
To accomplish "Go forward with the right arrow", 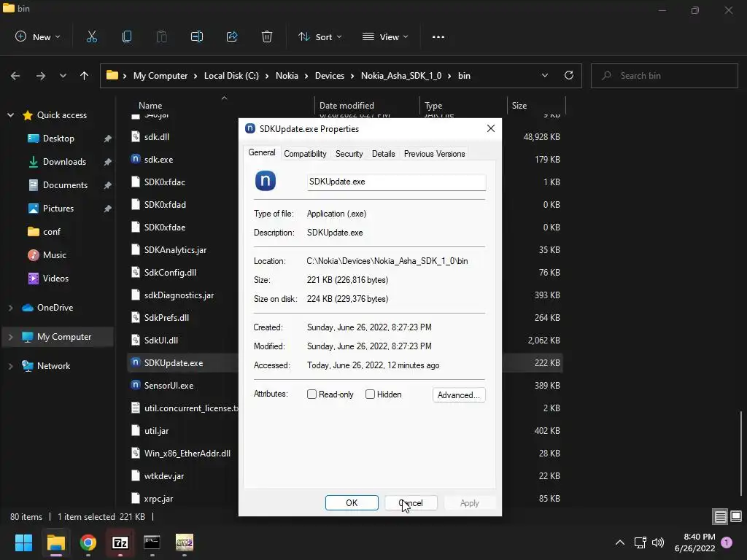I will [41, 76].
